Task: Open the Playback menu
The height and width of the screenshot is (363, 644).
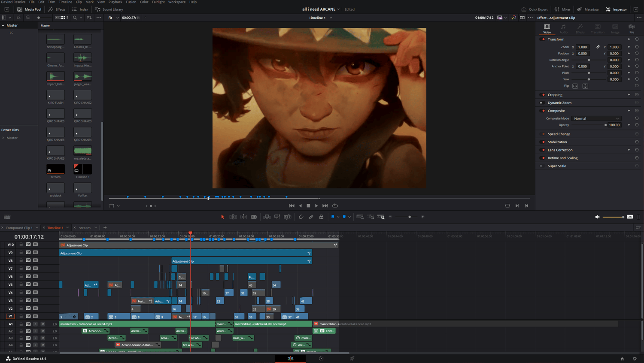Action: pyautogui.click(x=115, y=2)
